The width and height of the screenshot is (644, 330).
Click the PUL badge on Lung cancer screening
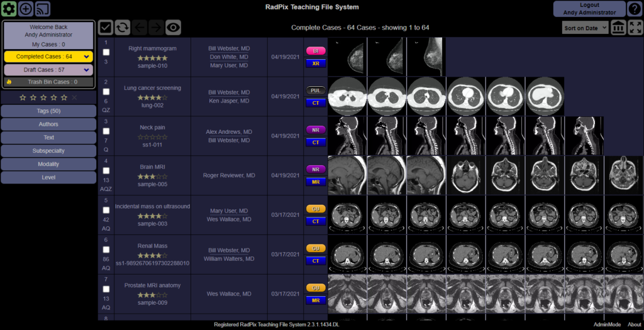point(316,91)
